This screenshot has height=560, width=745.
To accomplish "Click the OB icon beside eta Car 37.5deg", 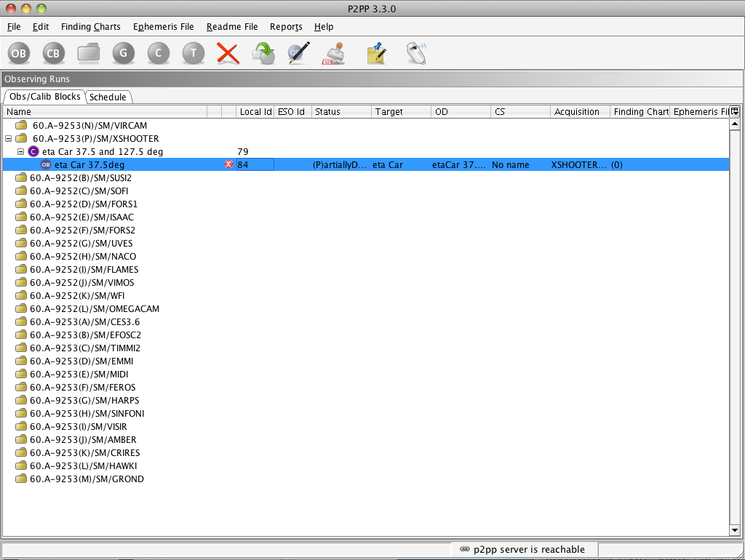I will pyautogui.click(x=46, y=165).
